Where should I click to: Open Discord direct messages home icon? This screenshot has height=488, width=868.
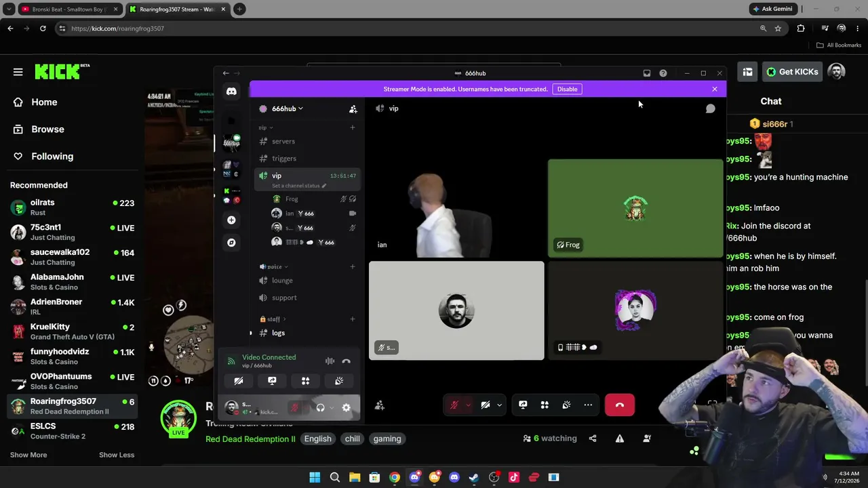point(231,91)
